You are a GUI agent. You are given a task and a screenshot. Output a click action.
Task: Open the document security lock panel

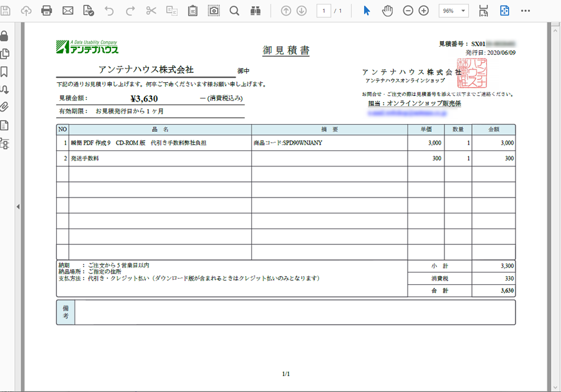[7, 36]
